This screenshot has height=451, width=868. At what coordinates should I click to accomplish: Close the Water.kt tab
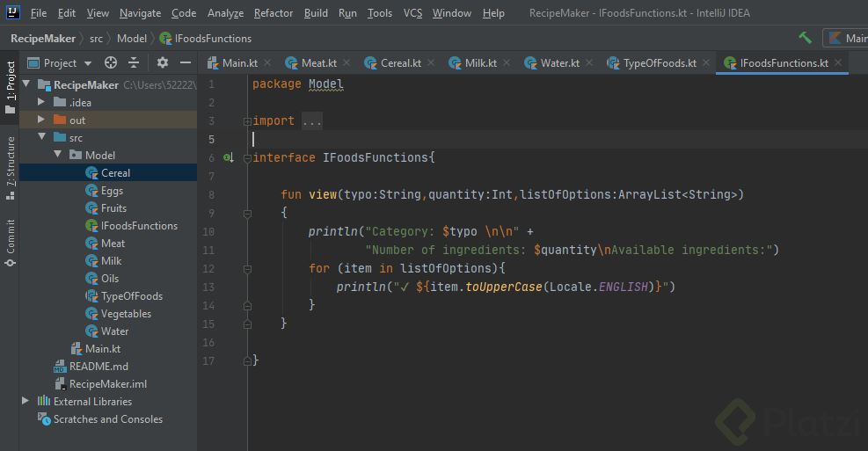[589, 63]
